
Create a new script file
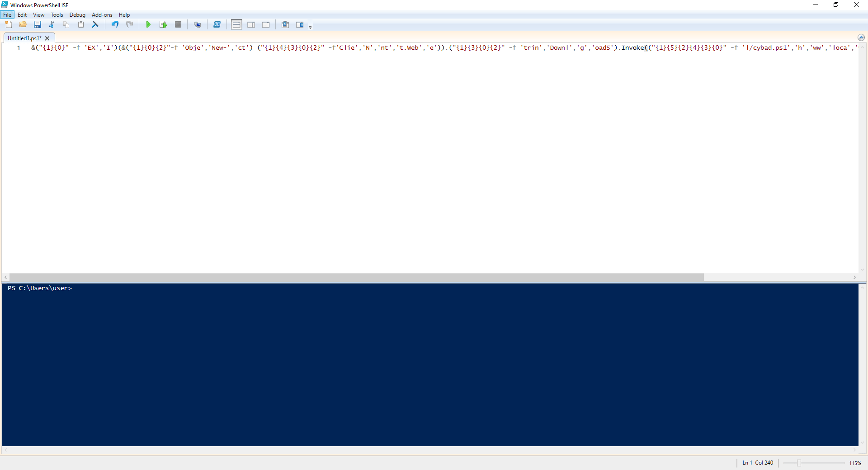(9, 25)
